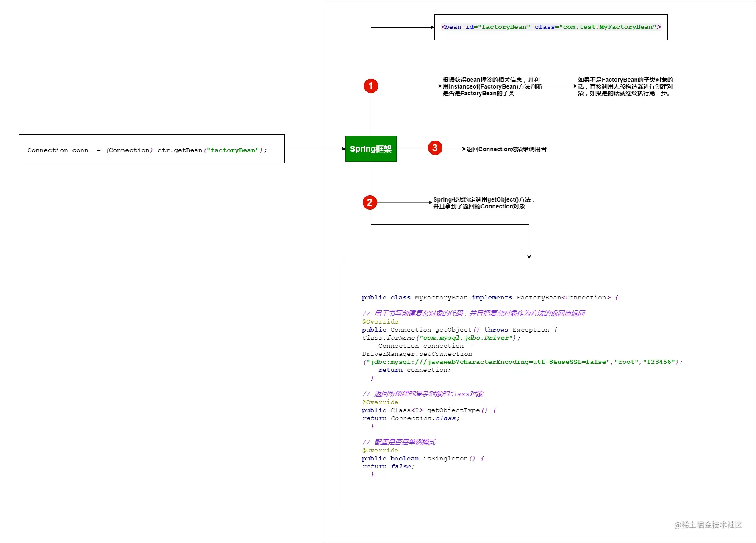
Task: Select the getBean("factoryBean") code box
Action: [x=152, y=149]
